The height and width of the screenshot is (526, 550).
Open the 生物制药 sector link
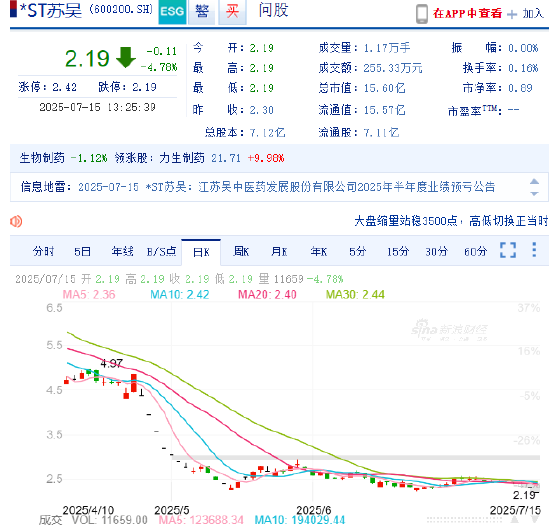point(42,158)
